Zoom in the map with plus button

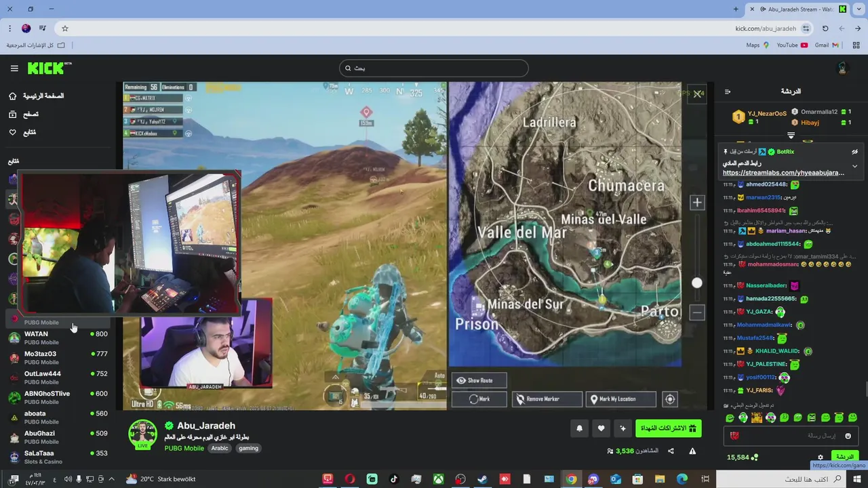[696, 202]
